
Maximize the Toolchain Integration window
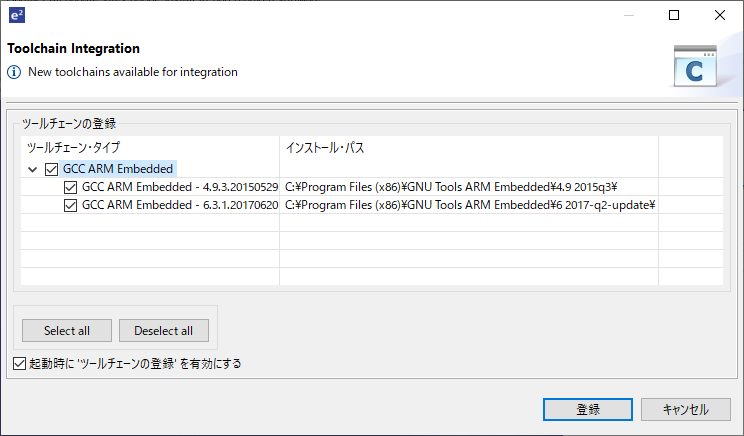674,15
